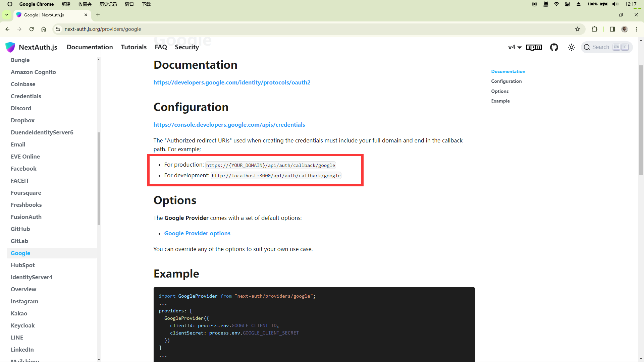Select Bungie provider in sidebar
Viewport: 644px width, 362px height.
click(20, 60)
